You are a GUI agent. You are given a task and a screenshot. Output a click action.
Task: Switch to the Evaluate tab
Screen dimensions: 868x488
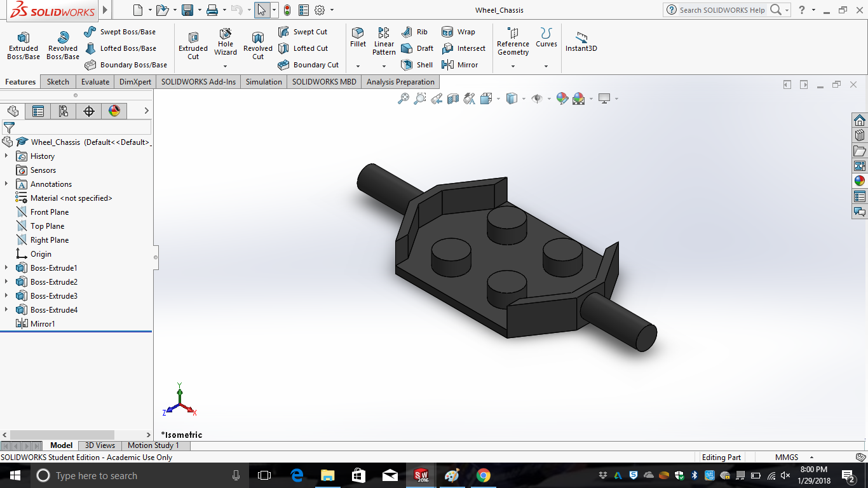[x=95, y=82]
